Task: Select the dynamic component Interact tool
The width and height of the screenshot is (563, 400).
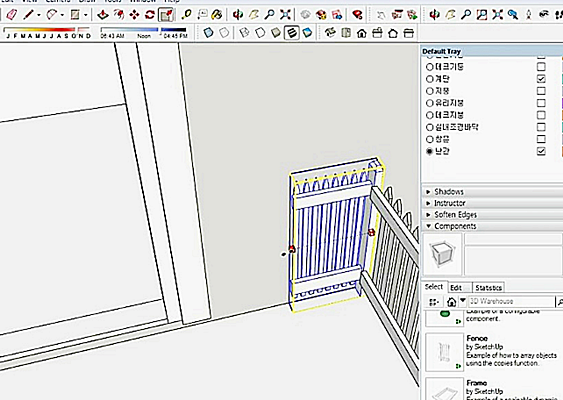Action: 381,14
